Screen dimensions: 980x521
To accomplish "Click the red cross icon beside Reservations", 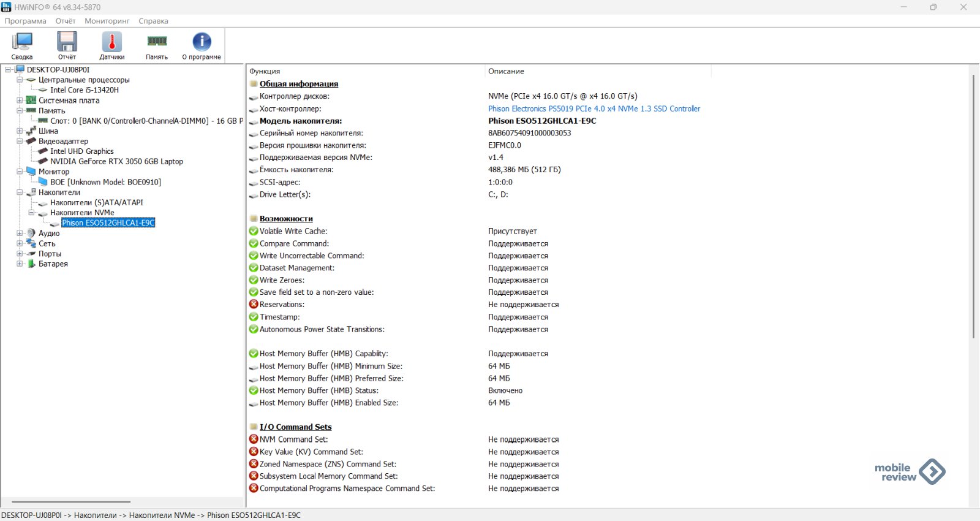I will click(254, 305).
